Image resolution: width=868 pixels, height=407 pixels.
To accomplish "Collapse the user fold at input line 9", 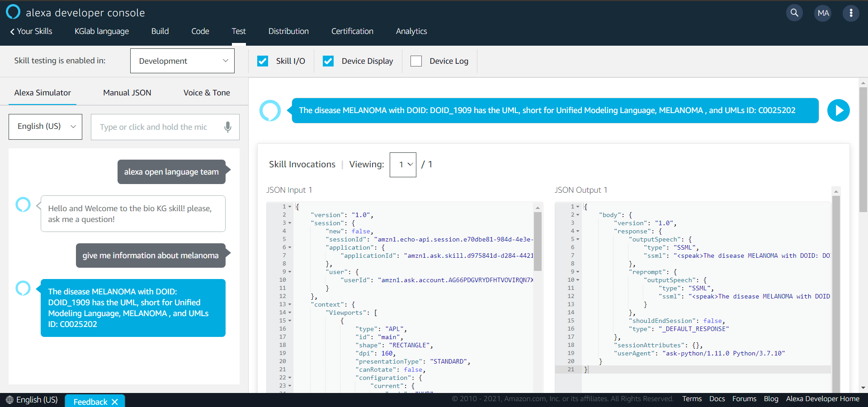I will click(290, 272).
